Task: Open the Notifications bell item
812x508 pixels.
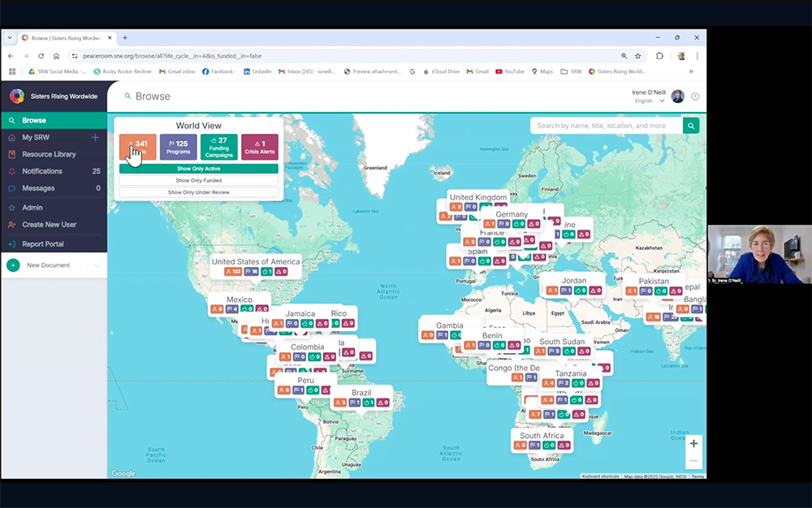Action: [x=42, y=171]
